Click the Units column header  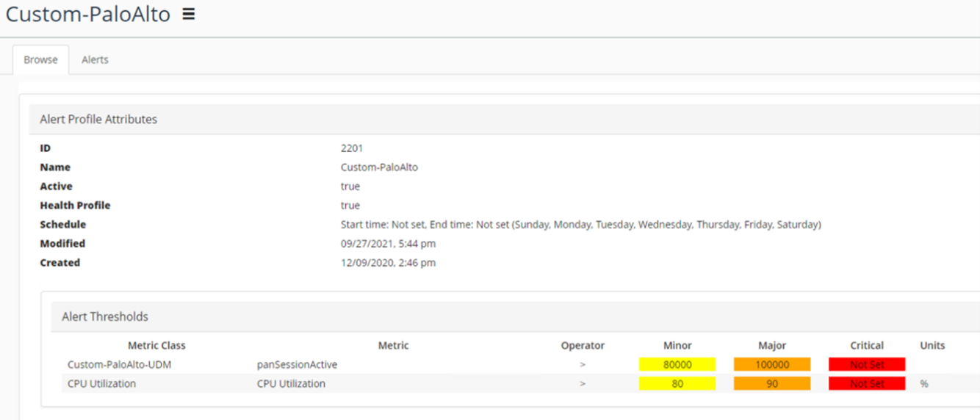pos(932,345)
